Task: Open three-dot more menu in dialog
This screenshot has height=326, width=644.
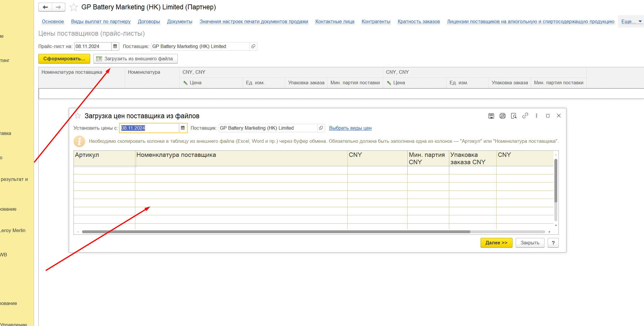Action: tap(537, 116)
